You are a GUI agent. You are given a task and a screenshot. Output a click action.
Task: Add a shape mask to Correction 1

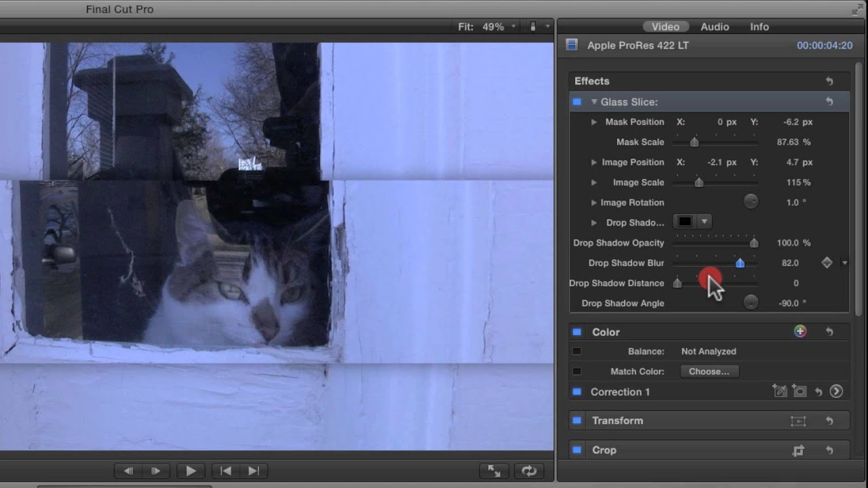click(800, 391)
